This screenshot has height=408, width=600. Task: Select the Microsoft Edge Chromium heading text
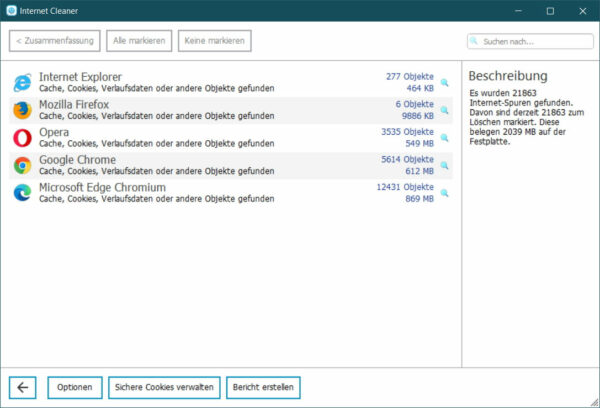click(x=103, y=188)
